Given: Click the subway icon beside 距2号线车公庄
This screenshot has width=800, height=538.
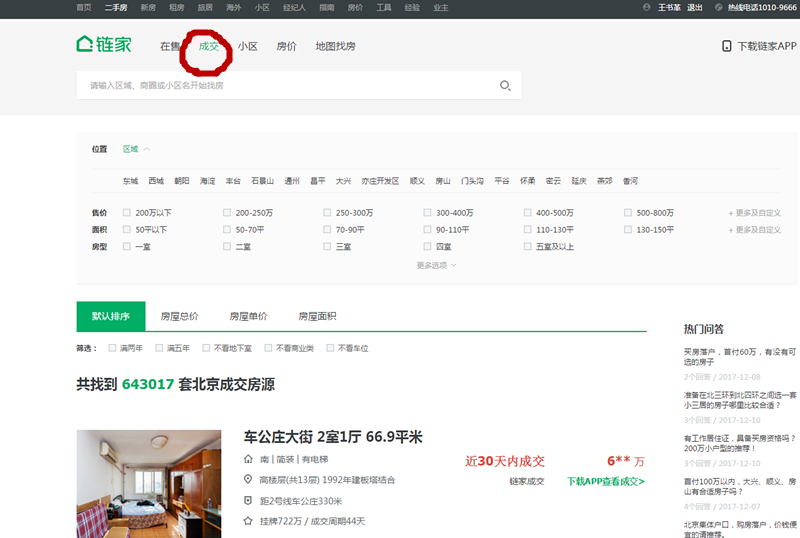Looking at the screenshot, I should 248,501.
